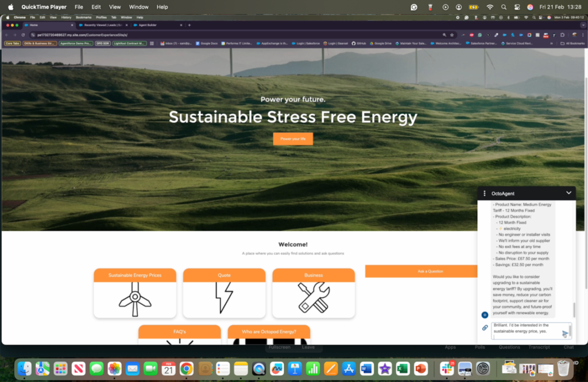This screenshot has width=588, height=382.
Task: Click the attachment paperclip icon in chat
Action: [x=485, y=328]
